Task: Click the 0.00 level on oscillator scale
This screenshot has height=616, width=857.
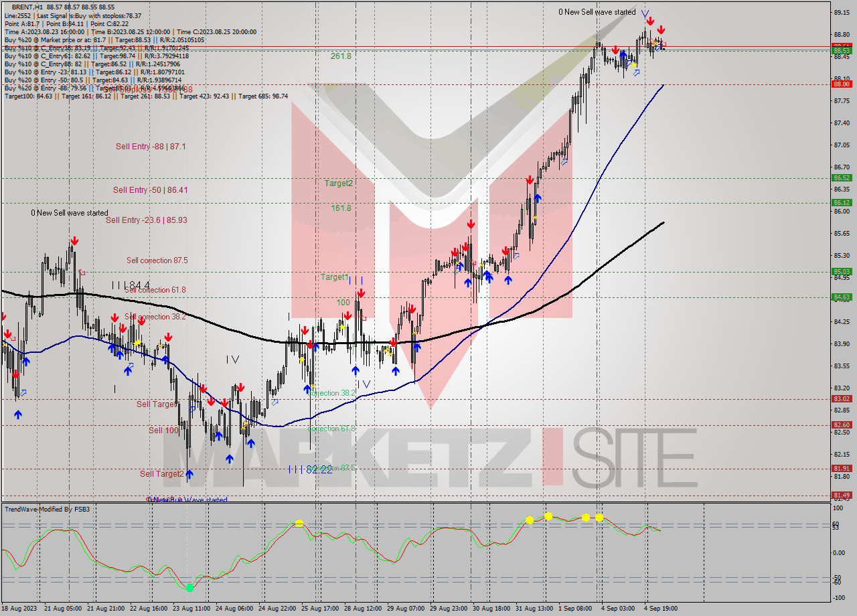Action: click(840, 552)
